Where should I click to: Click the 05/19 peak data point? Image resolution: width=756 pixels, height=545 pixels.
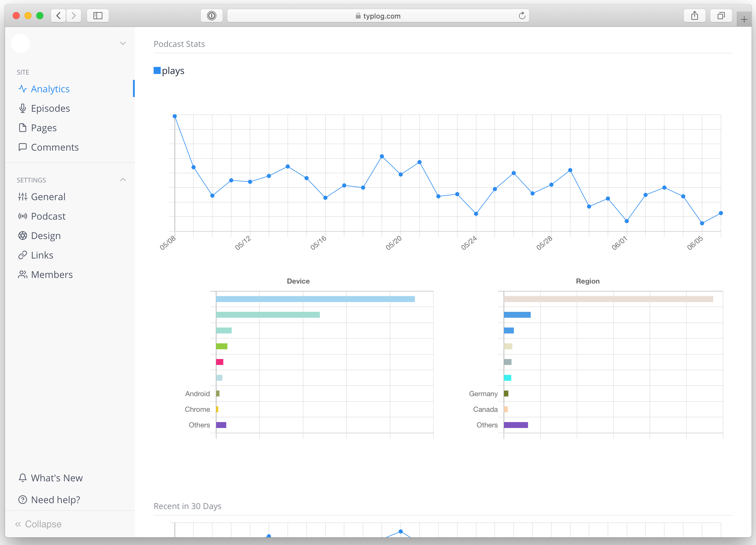point(382,156)
